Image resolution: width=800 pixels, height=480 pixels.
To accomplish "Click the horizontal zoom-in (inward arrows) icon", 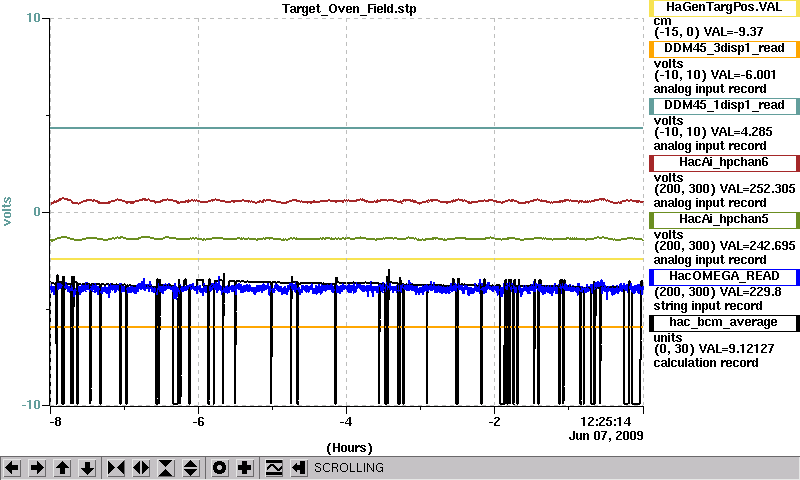I will (x=116, y=468).
